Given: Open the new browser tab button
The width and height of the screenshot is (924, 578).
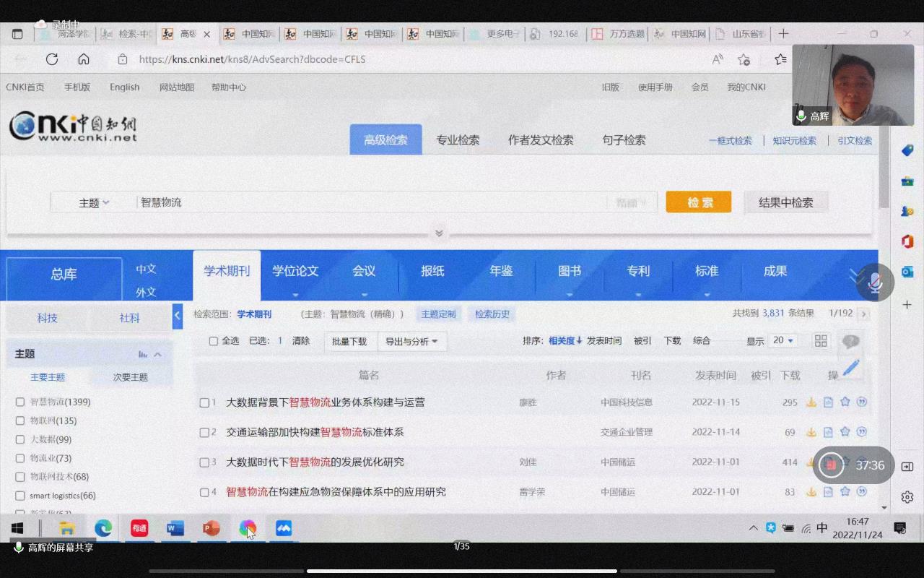Looking at the screenshot, I should pyautogui.click(x=783, y=33).
